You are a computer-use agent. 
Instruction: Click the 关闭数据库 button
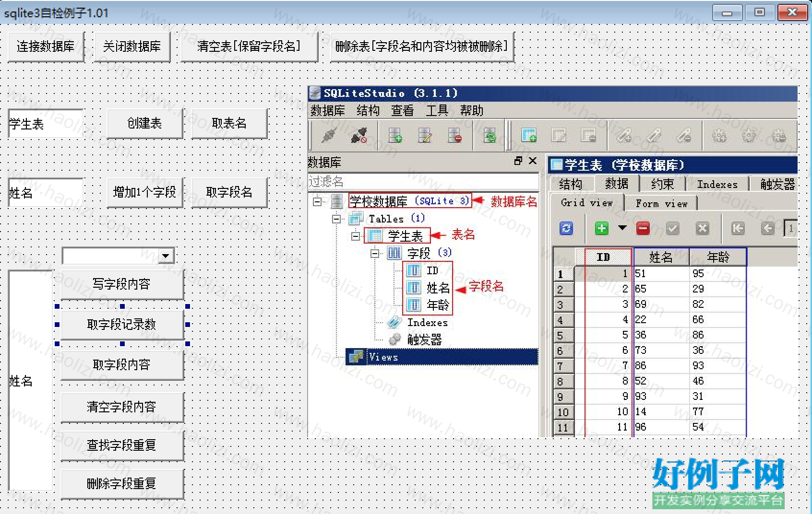pyautogui.click(x=132, y=47)
